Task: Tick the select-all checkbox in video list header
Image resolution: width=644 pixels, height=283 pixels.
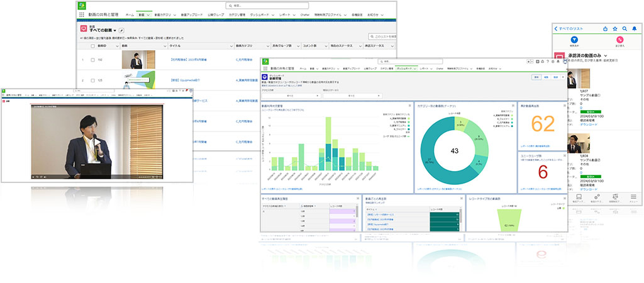Action: (93, 46)
